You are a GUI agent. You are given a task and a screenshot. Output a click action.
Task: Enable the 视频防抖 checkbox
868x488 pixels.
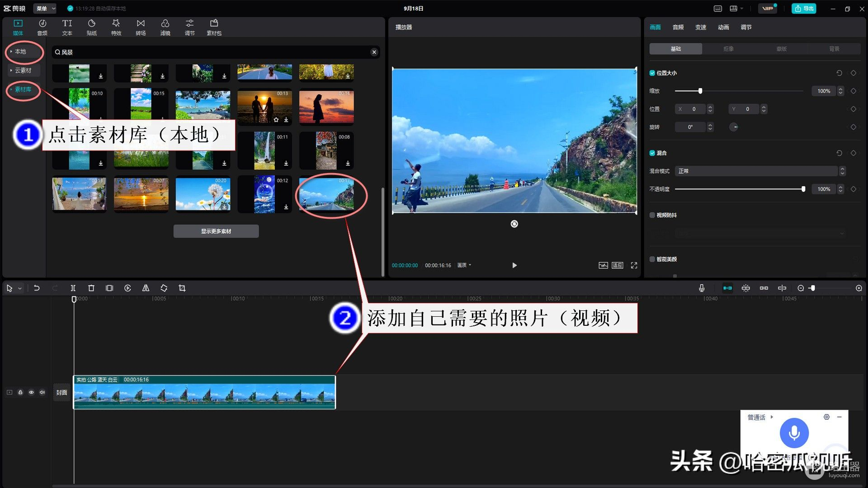point(652,215)
